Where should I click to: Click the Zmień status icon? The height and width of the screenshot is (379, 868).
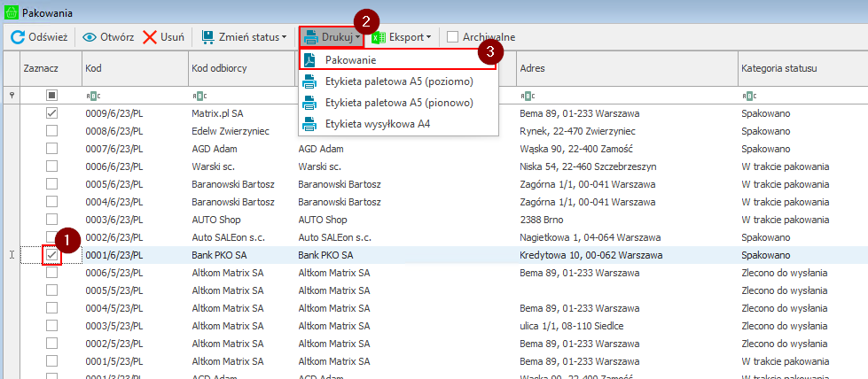pos(207,37)
